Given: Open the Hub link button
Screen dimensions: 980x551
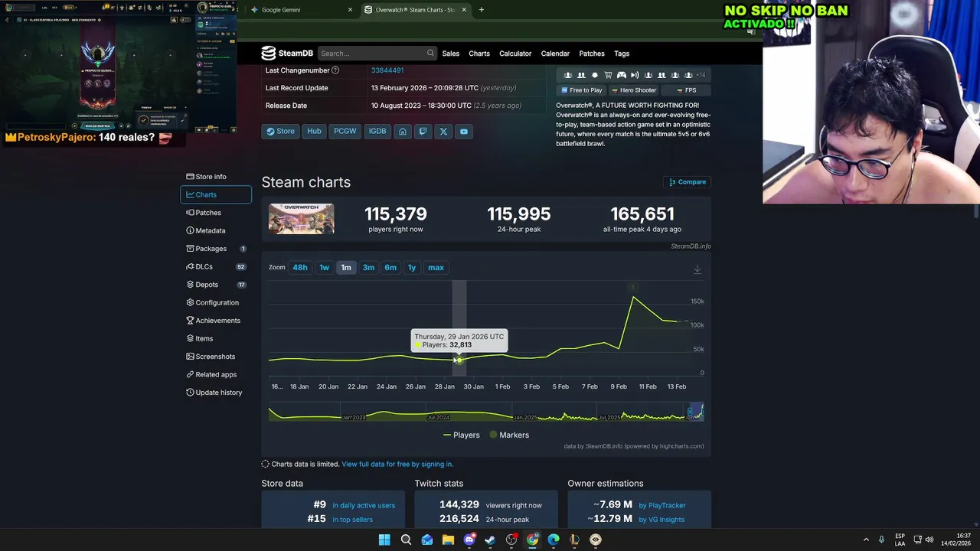Looking at the screenshot, I should (x=314, y=132).
